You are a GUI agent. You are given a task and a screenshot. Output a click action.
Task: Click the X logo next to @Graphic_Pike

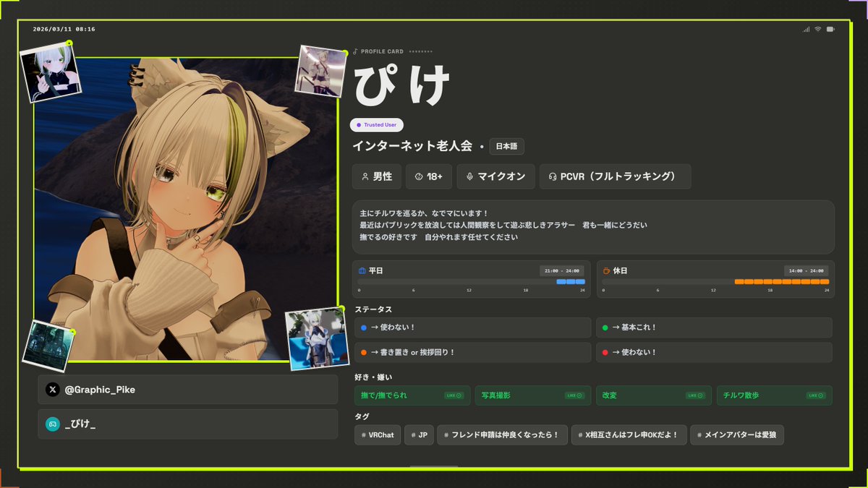pyautogui.click(x=52, y=390)
